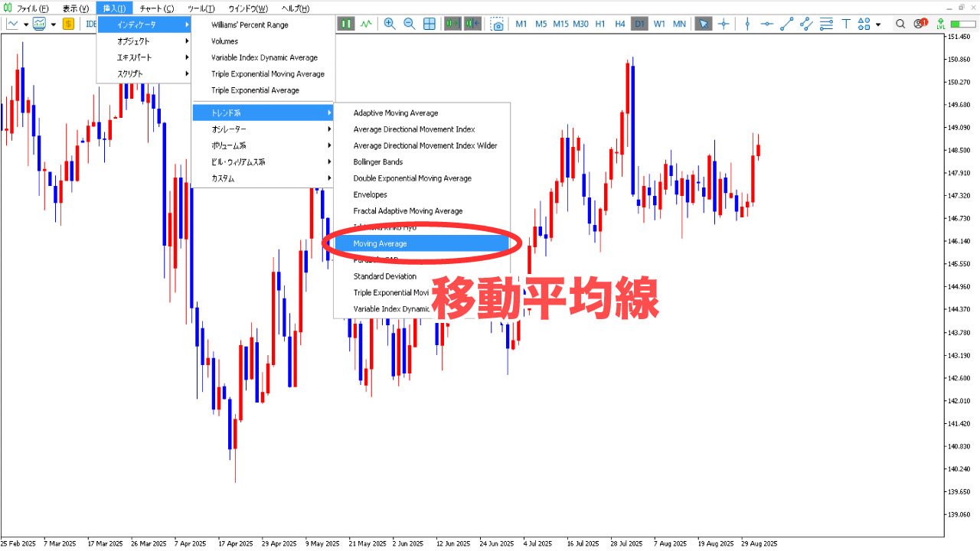
Task: Toggle chart shift from right edge
Action: [x=472, y=24]
